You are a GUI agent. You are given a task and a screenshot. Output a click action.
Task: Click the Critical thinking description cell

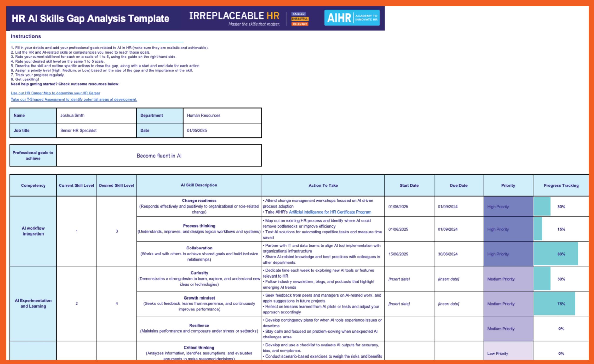click(x=199, y=351)
